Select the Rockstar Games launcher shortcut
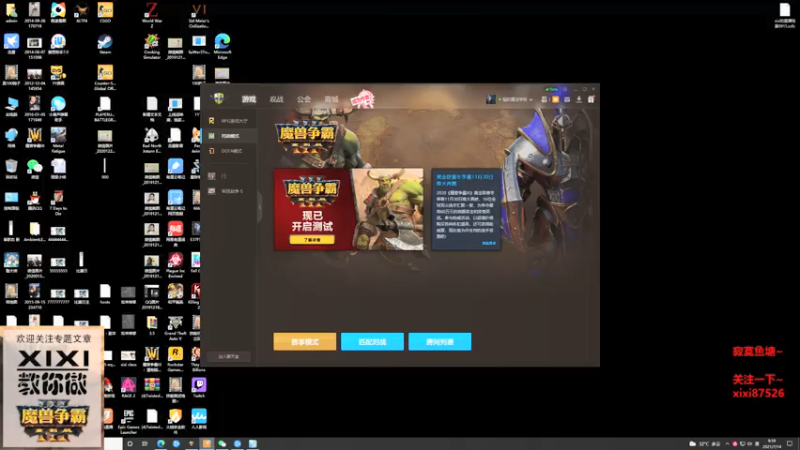This screenshot has height=450, width=800. (176, 359)
